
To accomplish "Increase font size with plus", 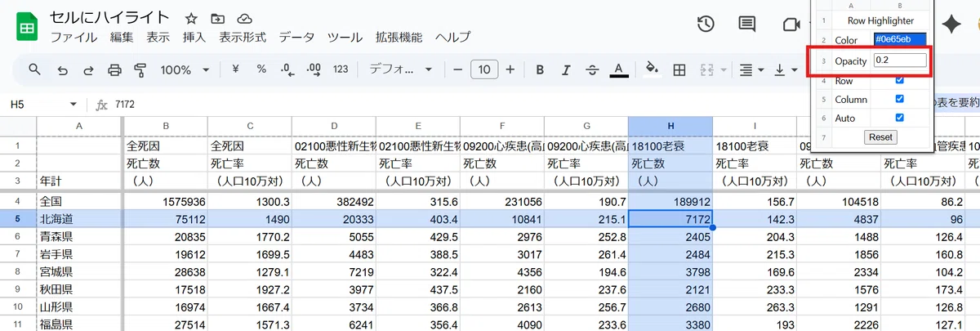I will point(510,69).
